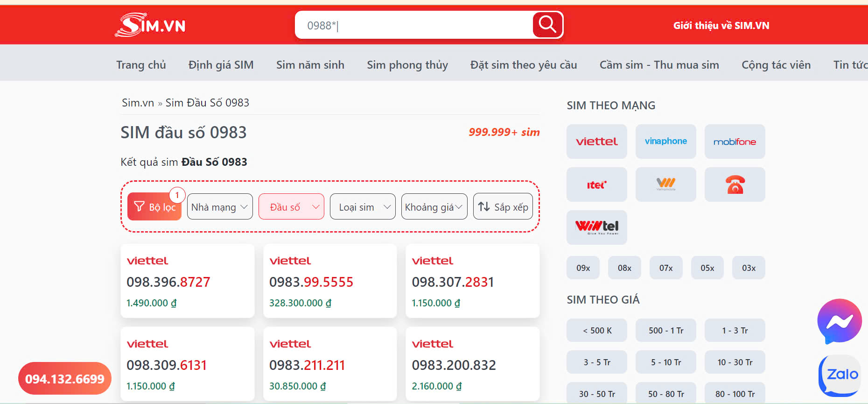Click price 1.490.000 ₫
This screenshot has height=404, width=868.
(151, 303)
